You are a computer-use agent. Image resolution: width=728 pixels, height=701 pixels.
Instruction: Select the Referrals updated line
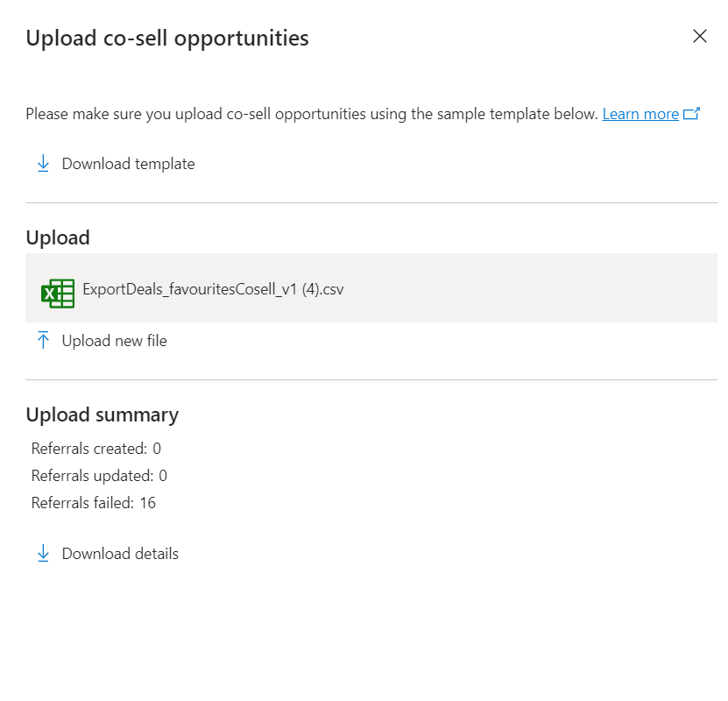click(x=99, y=476)
